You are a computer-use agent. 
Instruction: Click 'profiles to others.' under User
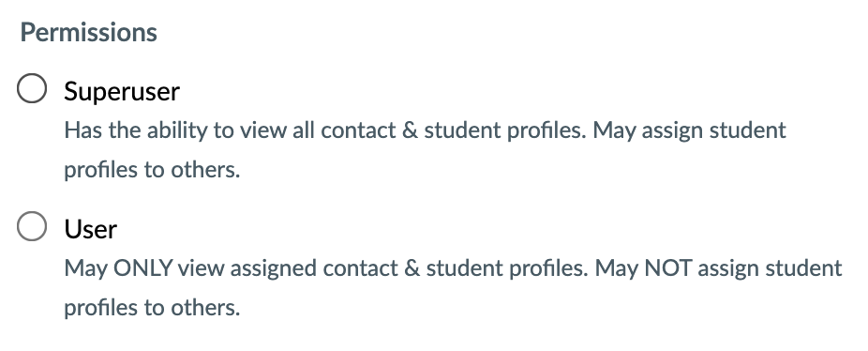[152, 308]
